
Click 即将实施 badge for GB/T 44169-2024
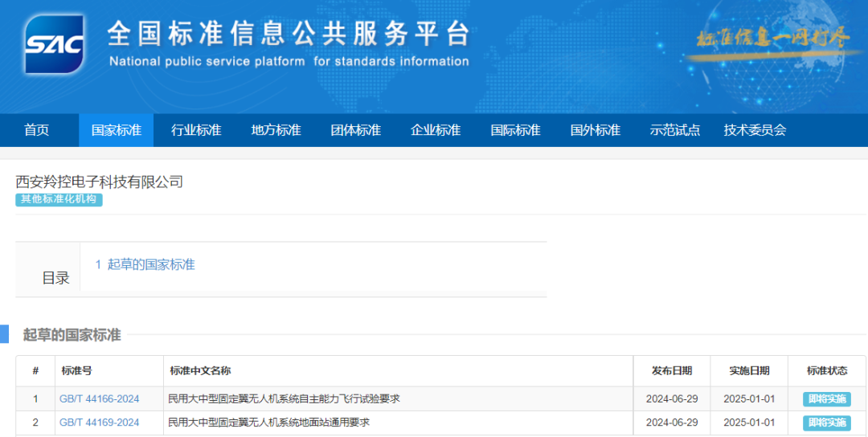click(826, 423)
